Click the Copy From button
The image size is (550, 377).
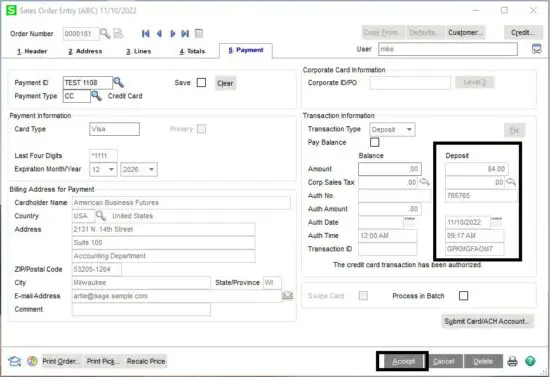pos(383,33)
